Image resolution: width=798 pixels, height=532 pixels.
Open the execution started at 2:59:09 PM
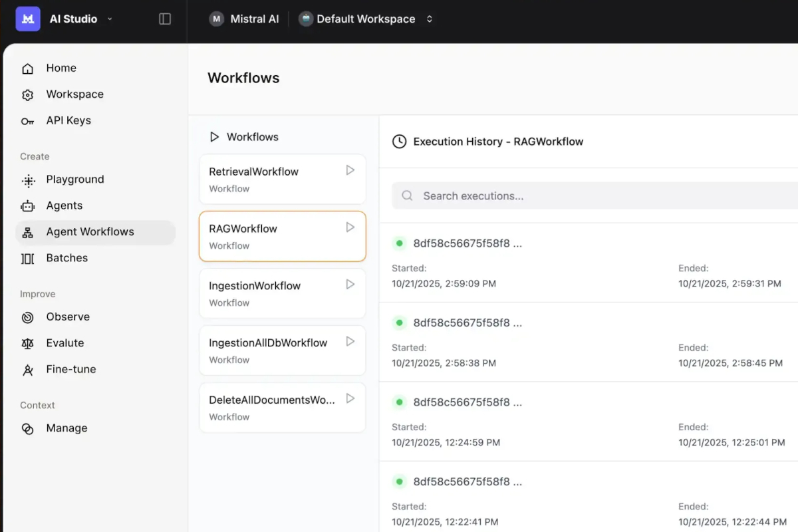(x=467, y=244)
